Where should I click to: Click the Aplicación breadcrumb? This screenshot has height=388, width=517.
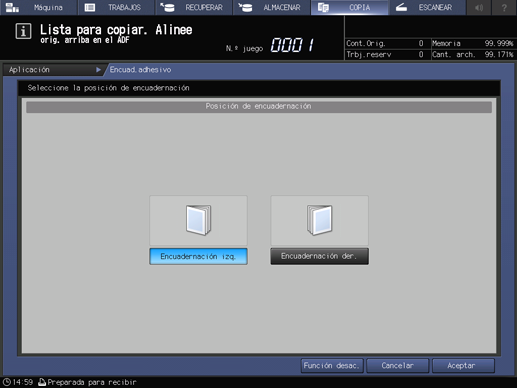point(53,70)
